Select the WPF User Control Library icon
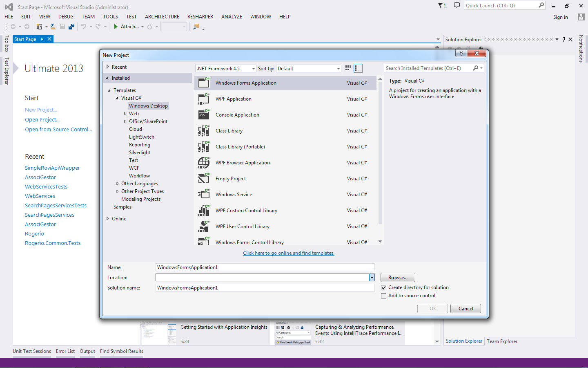The image size is (588, 368). [x=204, y=226]
